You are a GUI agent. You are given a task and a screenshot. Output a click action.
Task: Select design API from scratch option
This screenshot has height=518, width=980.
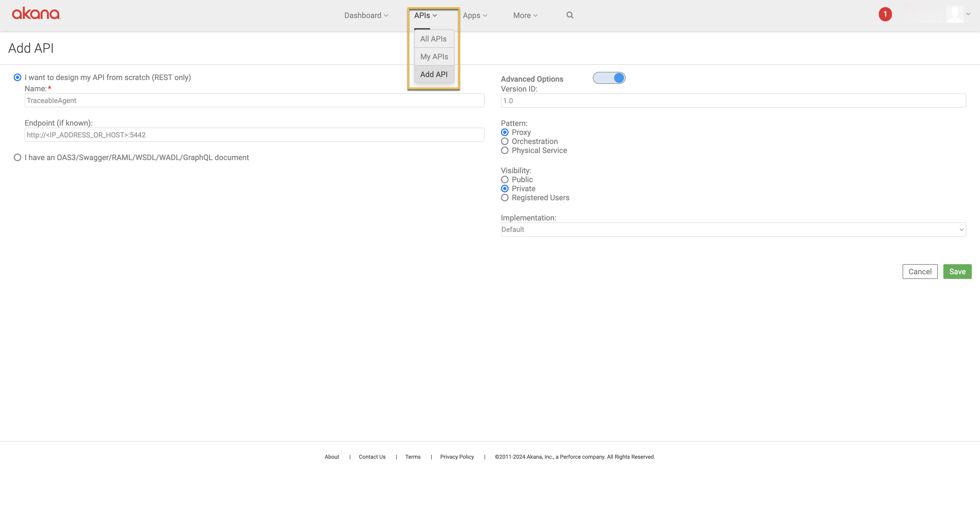click(x=17, y=78)
